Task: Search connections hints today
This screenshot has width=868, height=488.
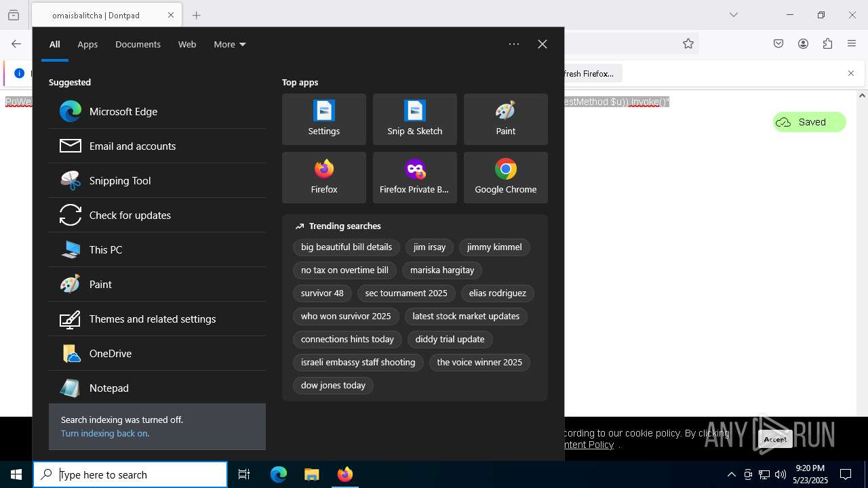Action: tap(347, 340)
